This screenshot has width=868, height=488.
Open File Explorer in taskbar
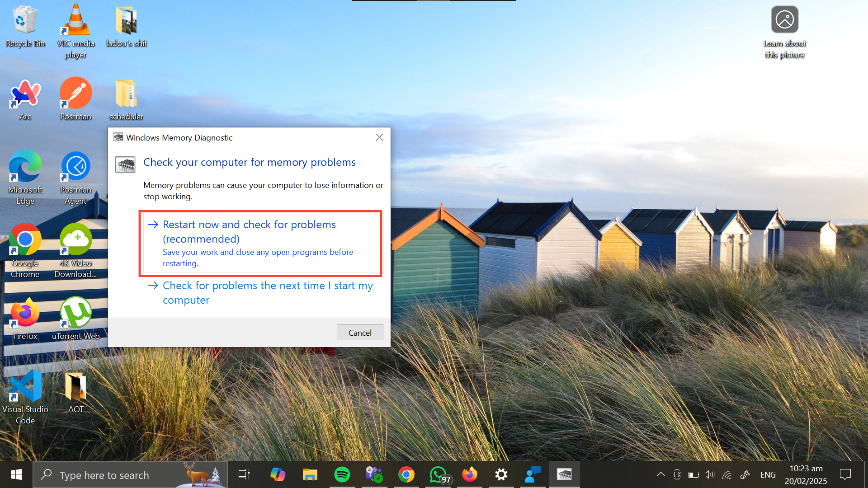point(310,474)
